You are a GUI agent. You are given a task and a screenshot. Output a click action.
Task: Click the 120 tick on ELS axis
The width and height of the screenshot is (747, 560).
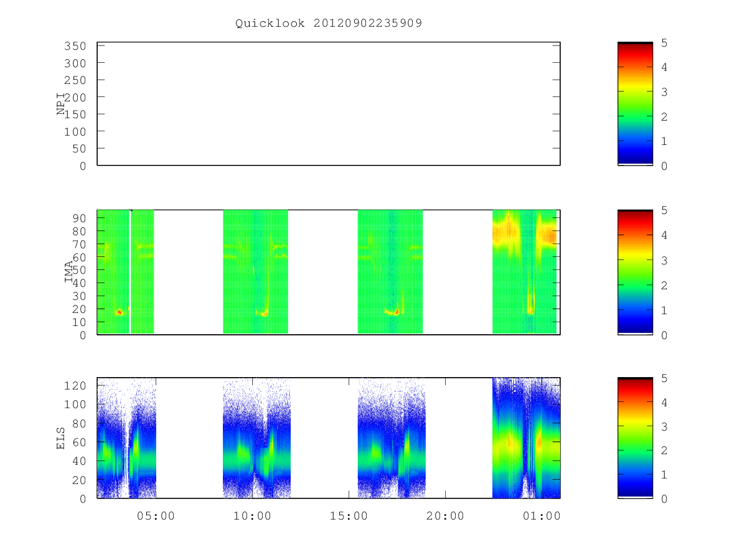coord(75,386)
